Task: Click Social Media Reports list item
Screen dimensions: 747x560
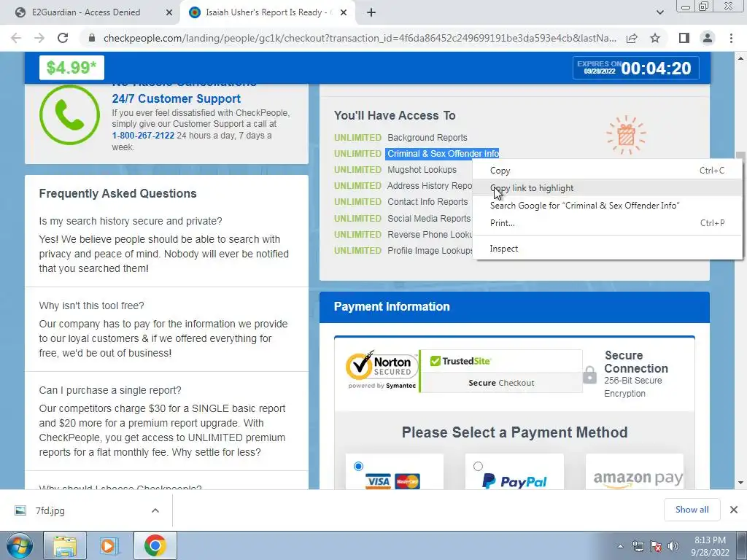Action: click(429, 219)
